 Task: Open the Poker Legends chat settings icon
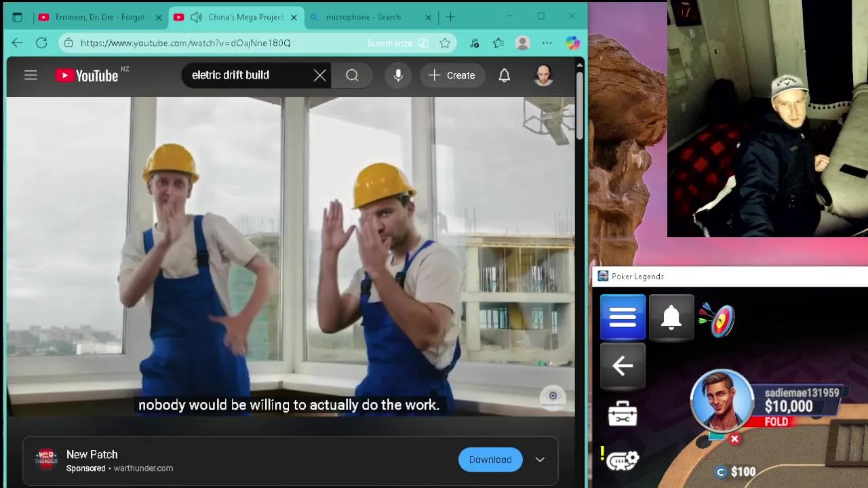pyautogui.click(x=623, y=461)
